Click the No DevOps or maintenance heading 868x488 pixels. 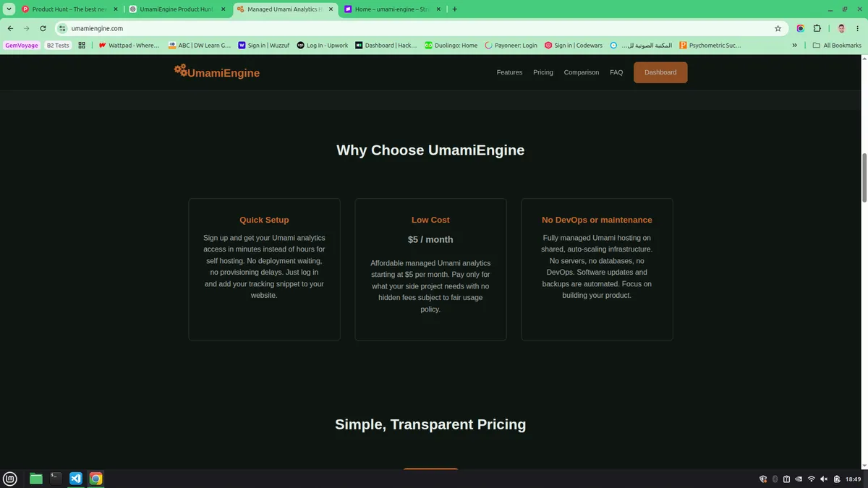tap(597, 220)
